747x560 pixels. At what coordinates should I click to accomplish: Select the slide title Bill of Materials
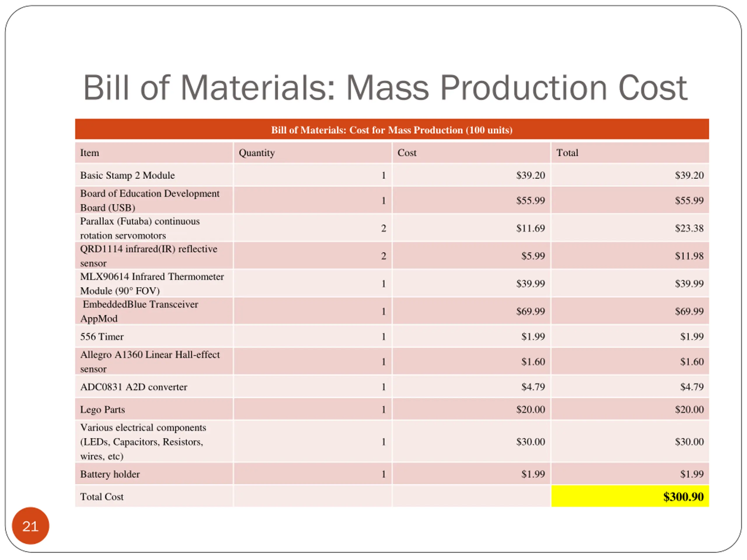click(385, 88)
